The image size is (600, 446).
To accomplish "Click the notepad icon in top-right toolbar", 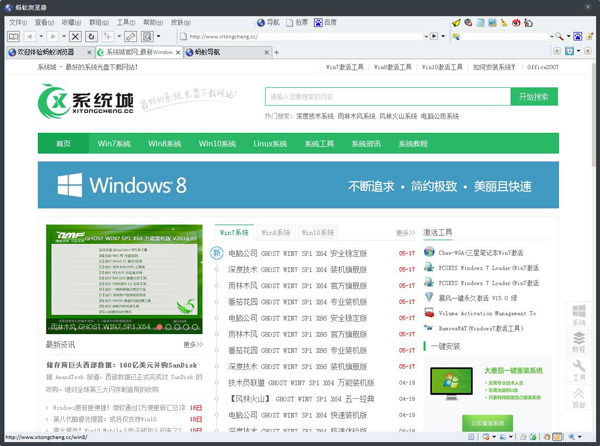I will [x=481, y=23].
